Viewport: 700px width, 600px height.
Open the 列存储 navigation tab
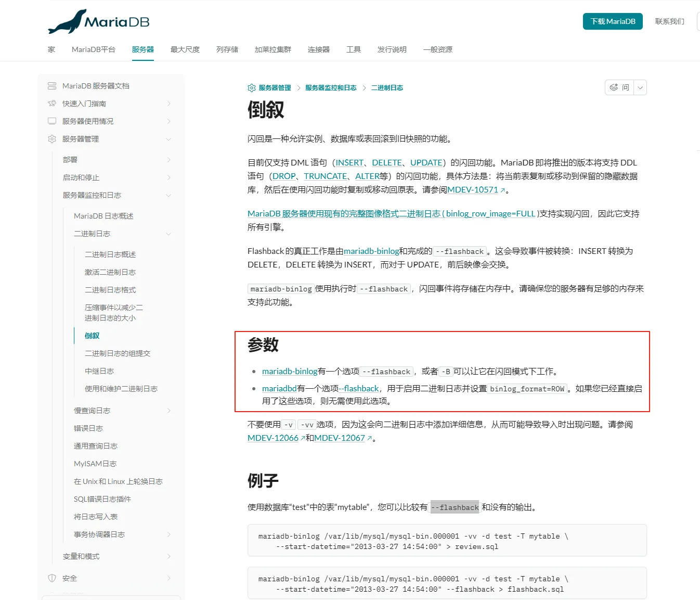[227, 49]
